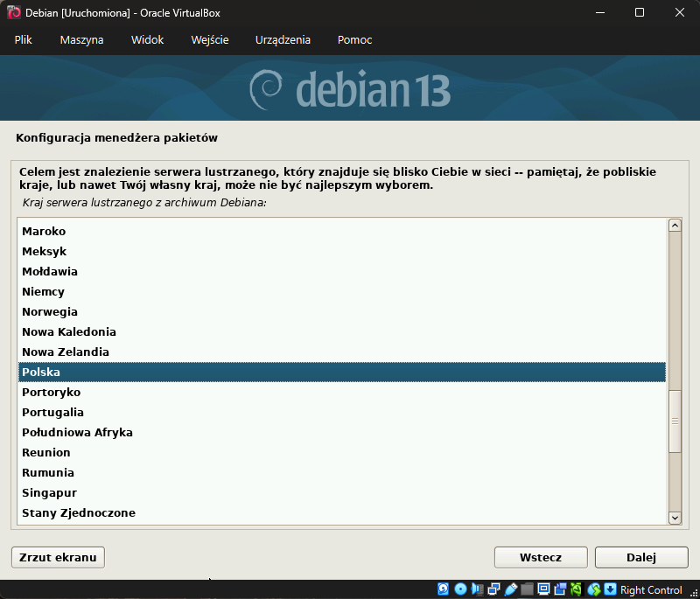
Task: Click the display settings status icon
Action: click(543, 589)
